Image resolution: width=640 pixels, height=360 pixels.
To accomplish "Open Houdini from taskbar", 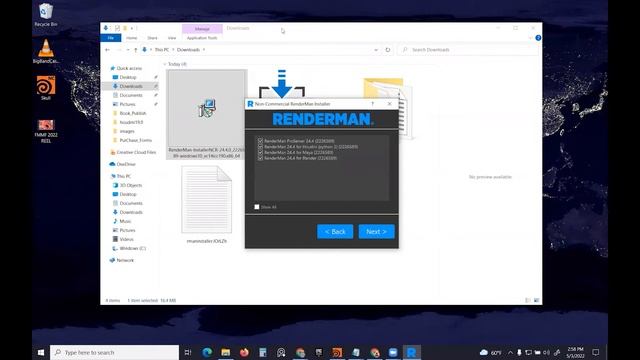I will pos(337,352).
